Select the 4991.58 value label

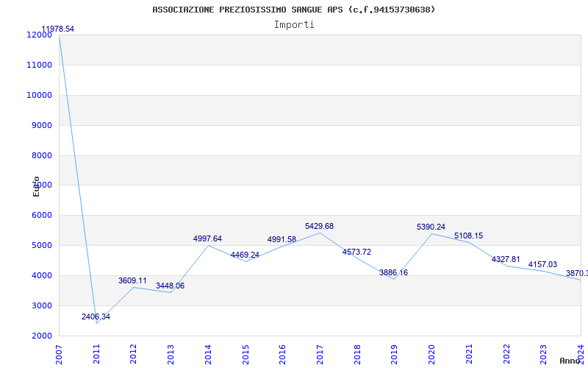[282, 240]
